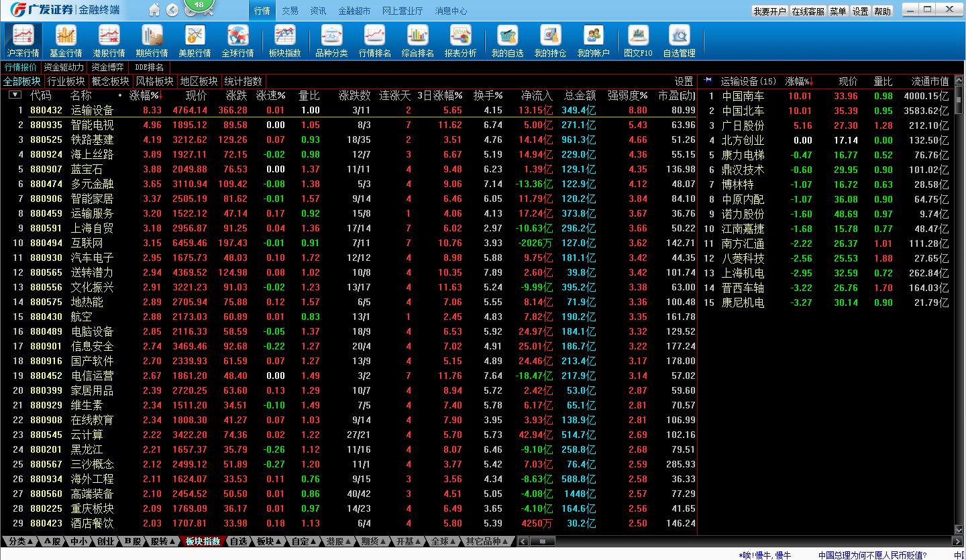
Task: Toggle the pin icon beside 运输设备
Action: click(x=707, y=81)
